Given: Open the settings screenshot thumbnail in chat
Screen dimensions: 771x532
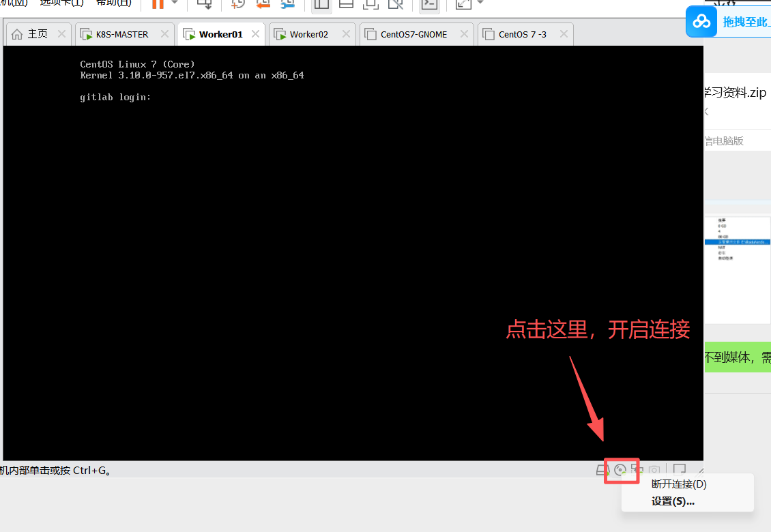Looking at the screenshot, I should click(738, 270).
